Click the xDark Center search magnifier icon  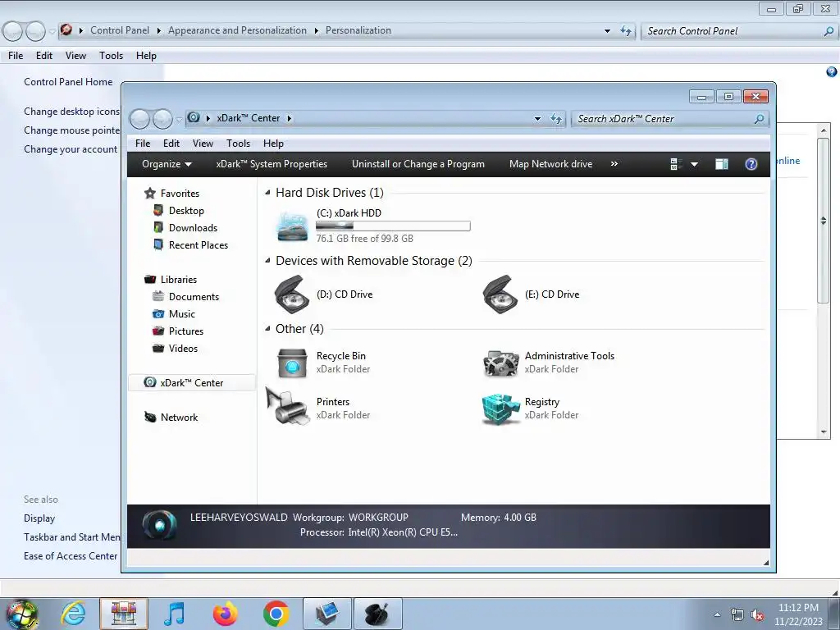click(759, 119)
